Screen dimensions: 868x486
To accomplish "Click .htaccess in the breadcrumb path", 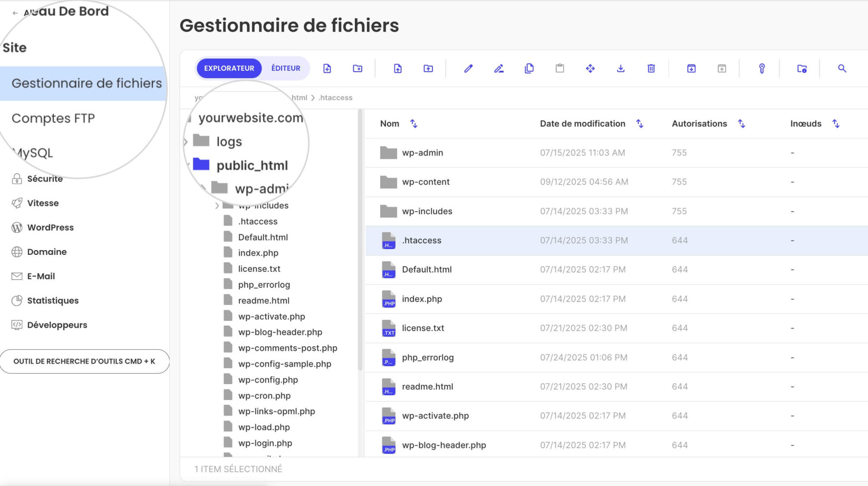I will click(335, 98).
